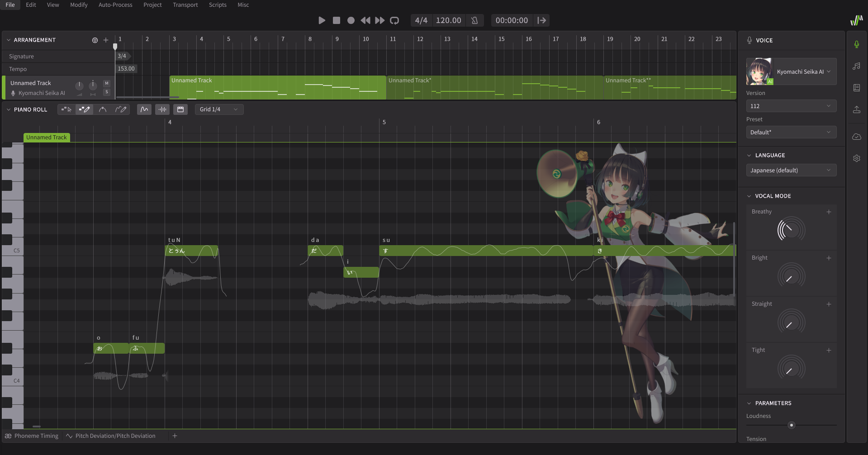Click the 153.00 tempo marker
The width and height of the screenshot is (868, 455).
[126, 69]
